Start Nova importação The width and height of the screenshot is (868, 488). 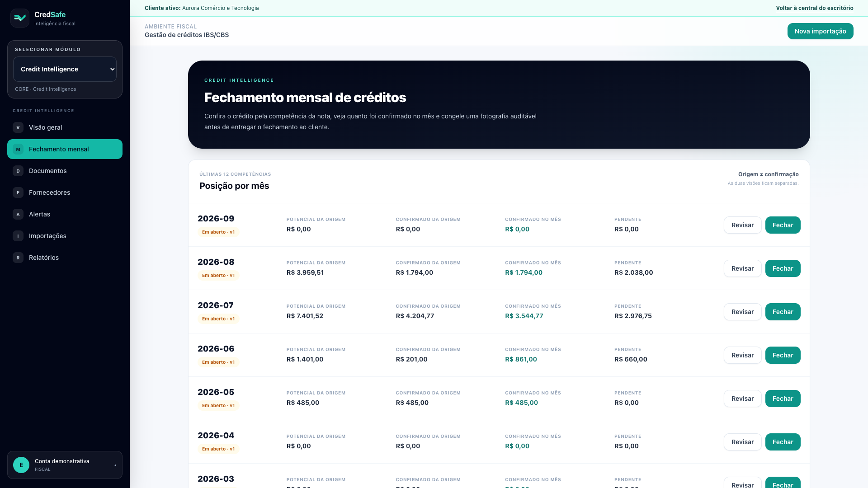tap(820, 31)
